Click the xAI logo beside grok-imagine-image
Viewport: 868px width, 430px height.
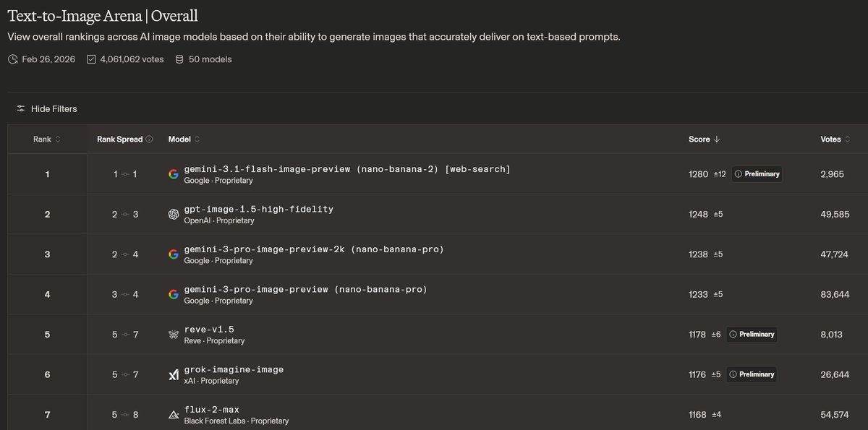[174, 374]
